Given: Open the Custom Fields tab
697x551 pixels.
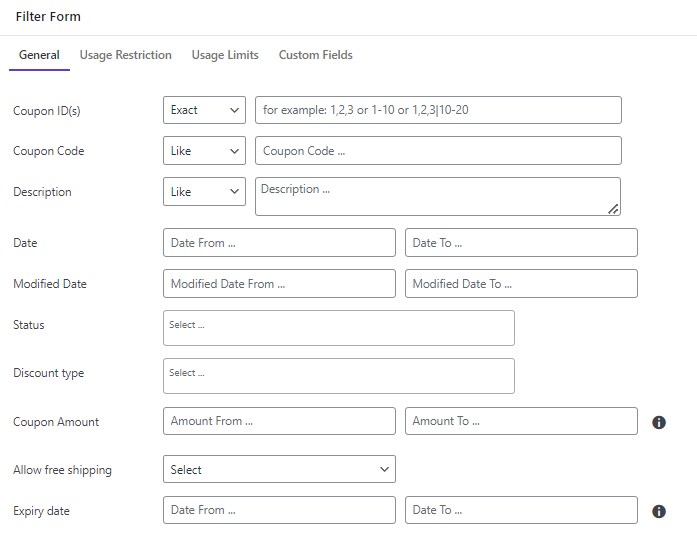Looking at the screenshot, I should click(316, 55).
